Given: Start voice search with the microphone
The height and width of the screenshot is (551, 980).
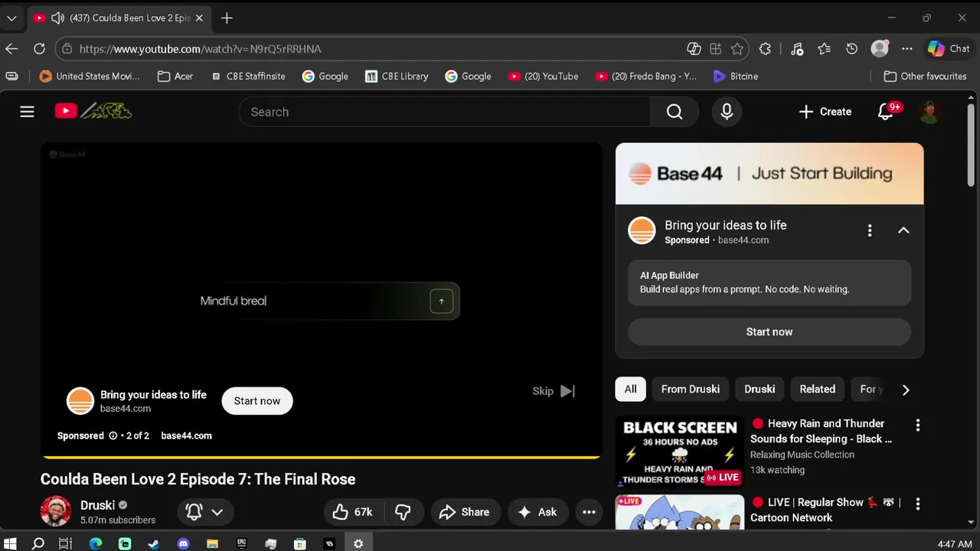Looking at the screenshot, I should [x=727, y=112].
